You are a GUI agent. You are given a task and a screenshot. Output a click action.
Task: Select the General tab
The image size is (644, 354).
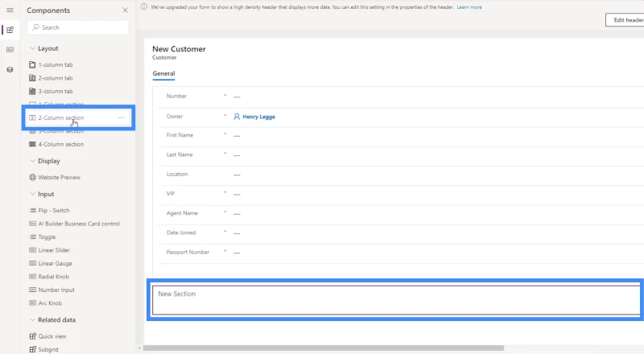163,73
